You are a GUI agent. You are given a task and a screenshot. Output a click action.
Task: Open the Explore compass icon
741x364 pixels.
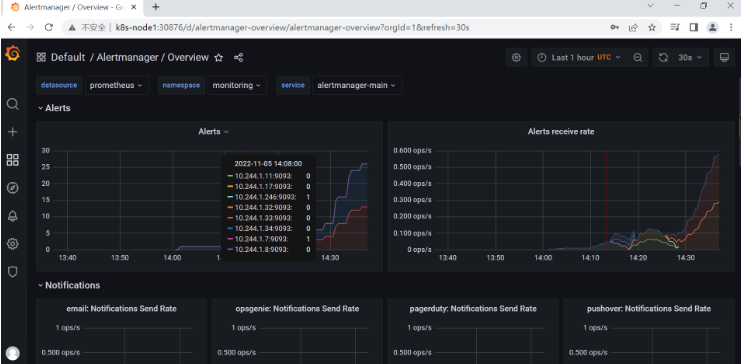pos(13,188)
